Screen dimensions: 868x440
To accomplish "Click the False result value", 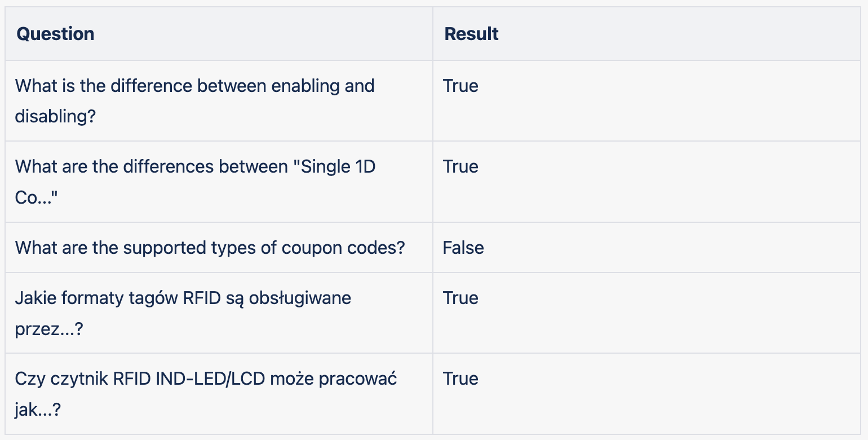I will 463,248.
